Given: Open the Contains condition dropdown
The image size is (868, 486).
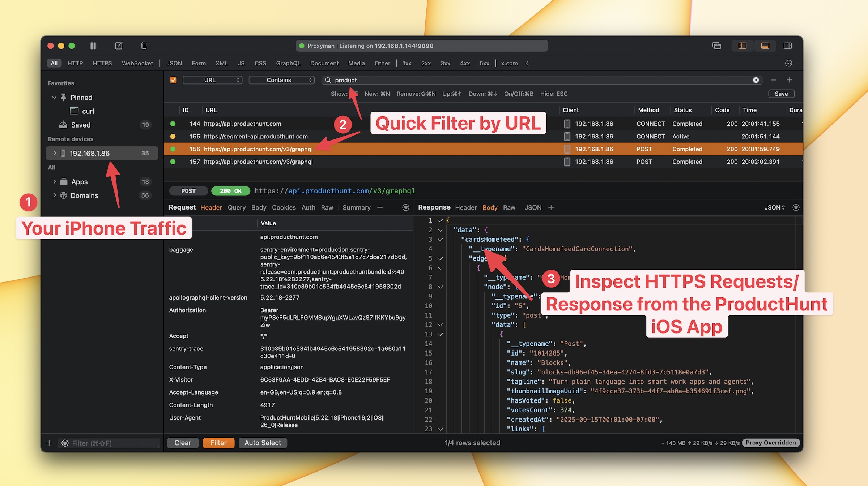Looking at the screenshot, I should (282, 80).
